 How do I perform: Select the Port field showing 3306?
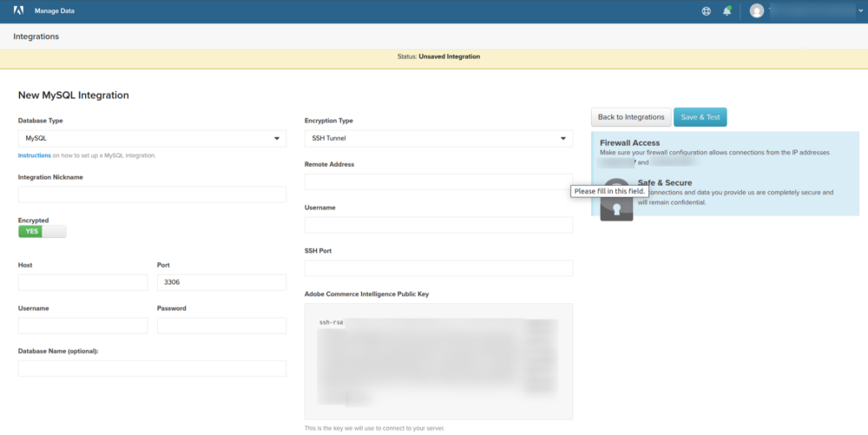pyautogui.click(x=221, y=282)
